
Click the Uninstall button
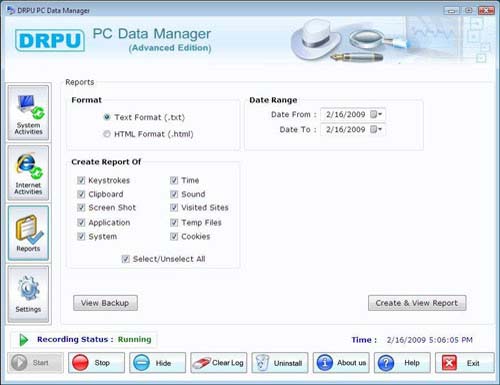click(x=280, y=363)
